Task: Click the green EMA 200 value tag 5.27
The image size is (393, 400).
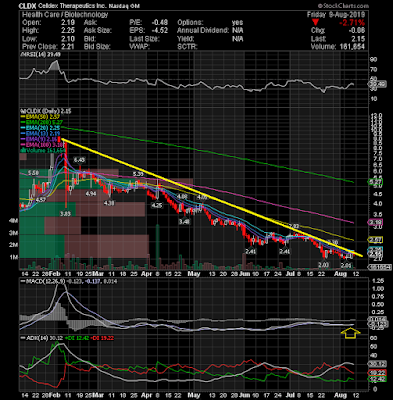Action: click(x=376, y=182)
